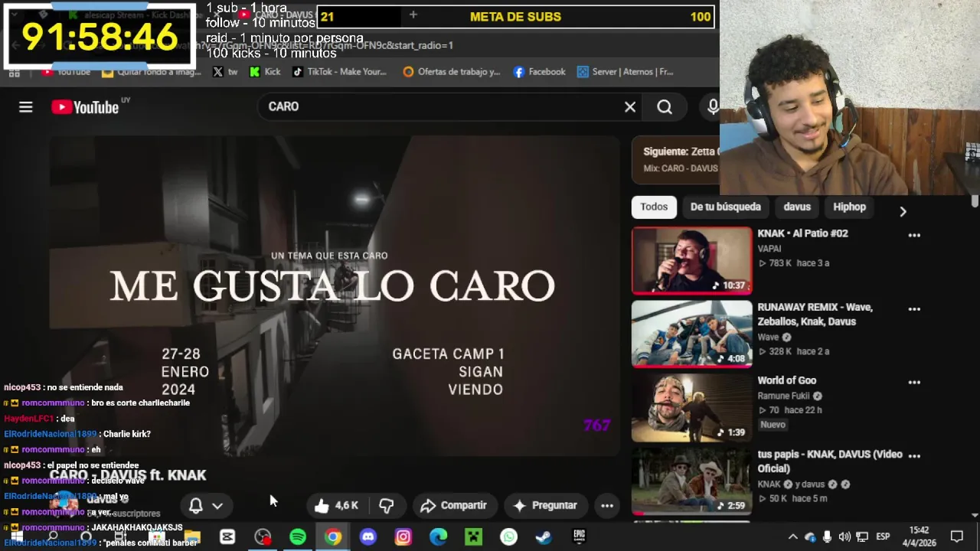Select the davus filter chip
Image resolution: width=980 pixels, height=551 pixels.
coord(797,207)
